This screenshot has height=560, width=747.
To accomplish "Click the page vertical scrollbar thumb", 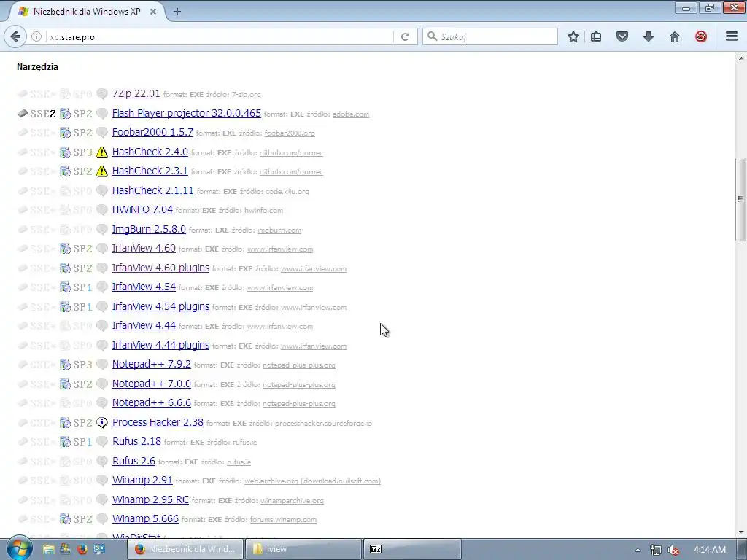I will click(x=740, y=199).
